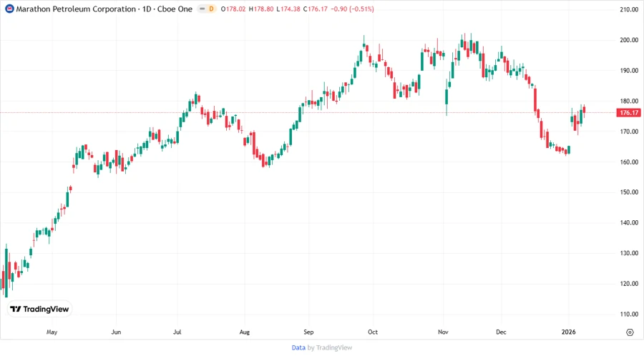The height and width of the screenshot is (356, 644).
Task: Click the low value L174.38
Action: (288, 9)
